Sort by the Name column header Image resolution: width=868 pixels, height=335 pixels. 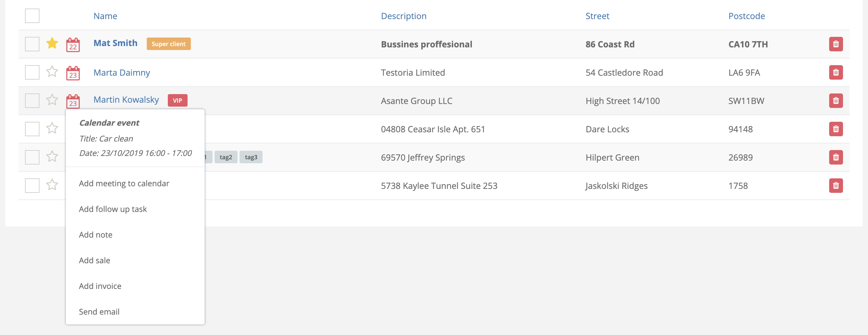(x=106, y=16)
